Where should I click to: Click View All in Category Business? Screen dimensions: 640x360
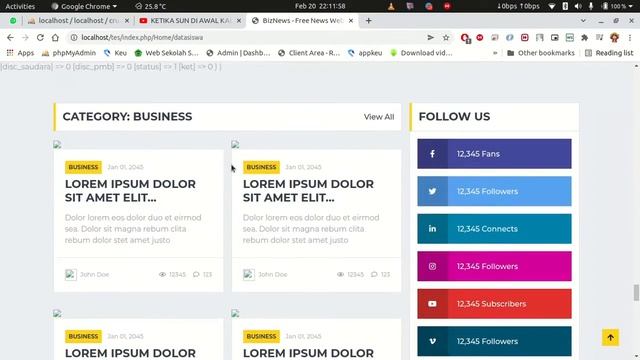click(379, 117)
